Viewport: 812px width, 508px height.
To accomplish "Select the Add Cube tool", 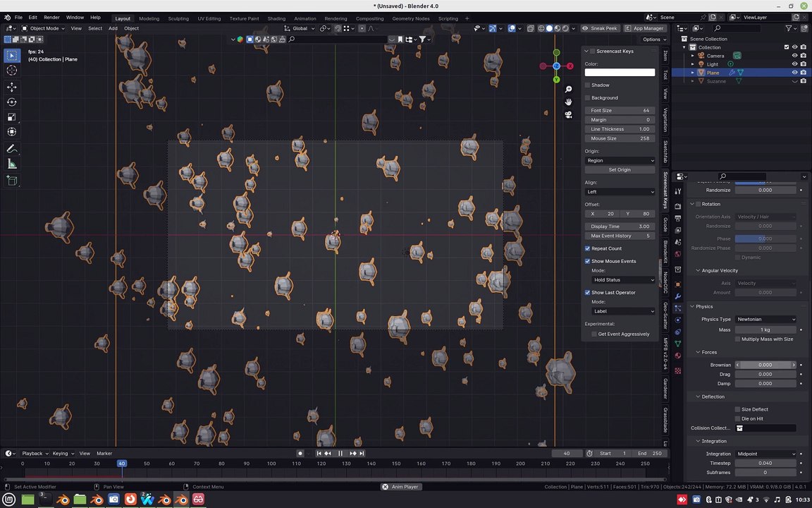I will coord(12,181).
